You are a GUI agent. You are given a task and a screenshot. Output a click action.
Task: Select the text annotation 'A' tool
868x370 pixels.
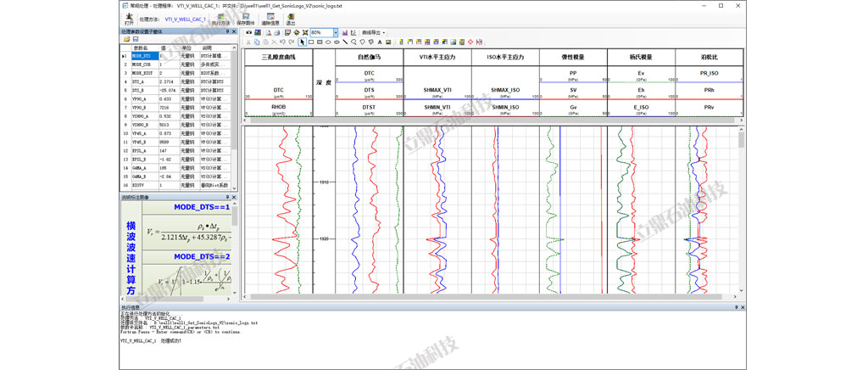coord(380,42)
